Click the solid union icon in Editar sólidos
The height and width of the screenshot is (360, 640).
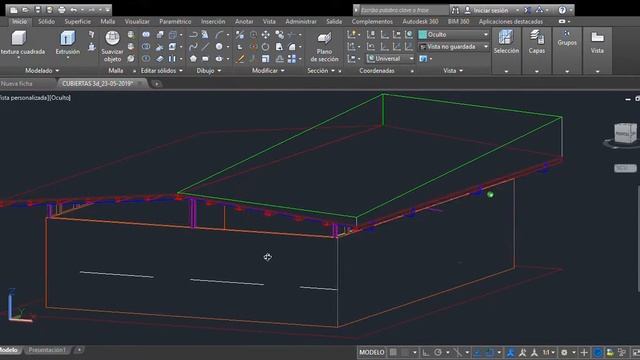coord(146,35)
